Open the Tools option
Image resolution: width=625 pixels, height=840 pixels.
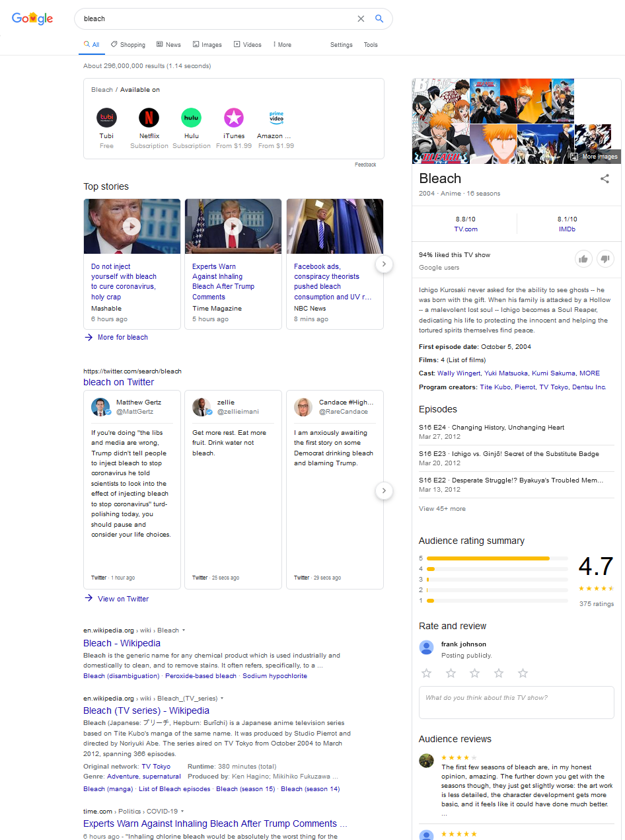click(371, 45)
